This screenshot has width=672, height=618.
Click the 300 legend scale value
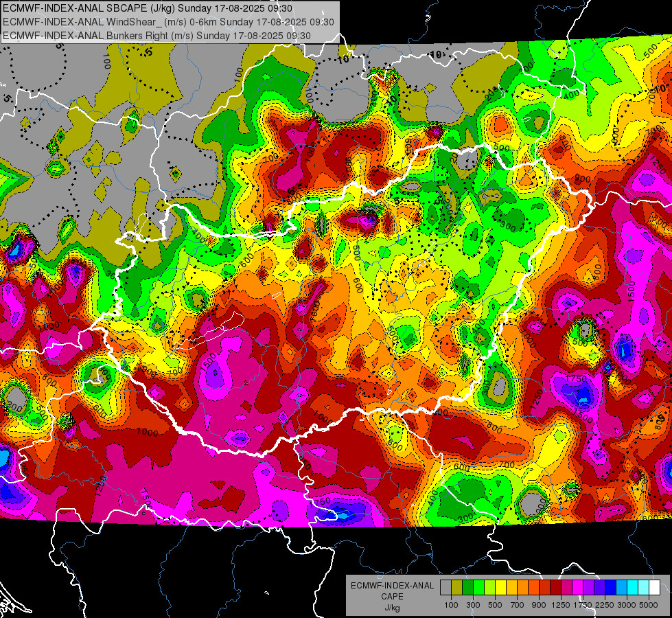473,605
